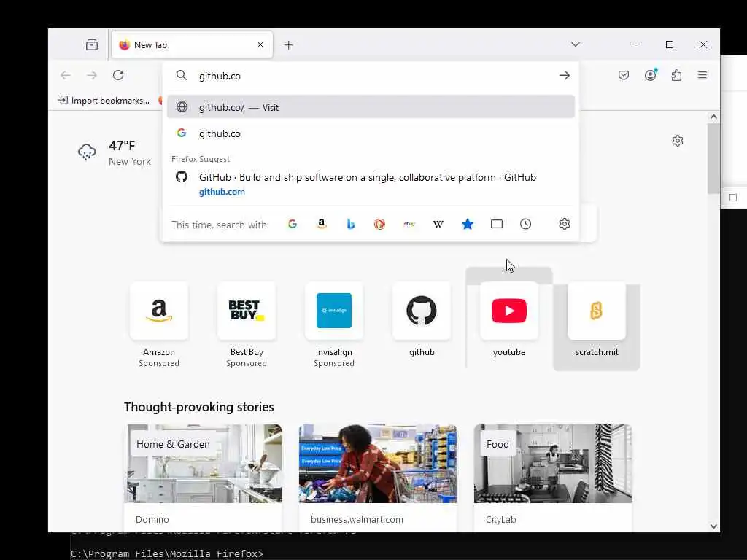Open the Food CityLab story card
Image resolution: width=747 pixels, height=560 pixels.
tap(553, 478)
